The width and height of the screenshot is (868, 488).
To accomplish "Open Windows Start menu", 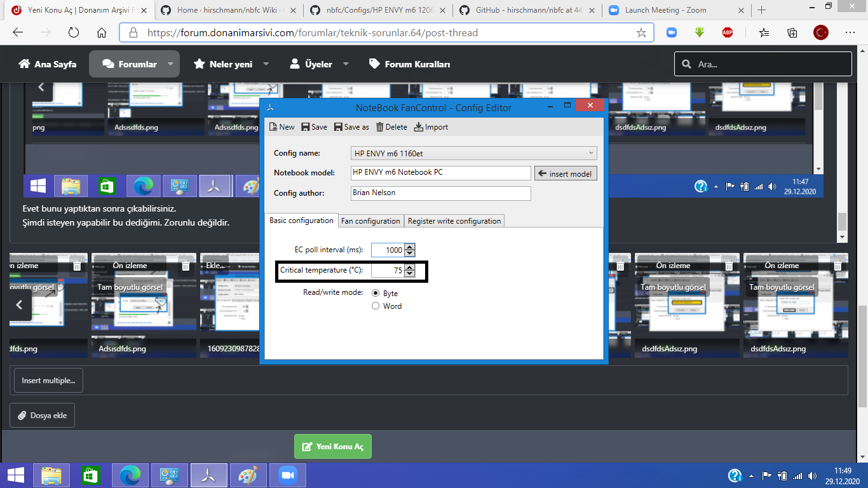I will 15,475.
